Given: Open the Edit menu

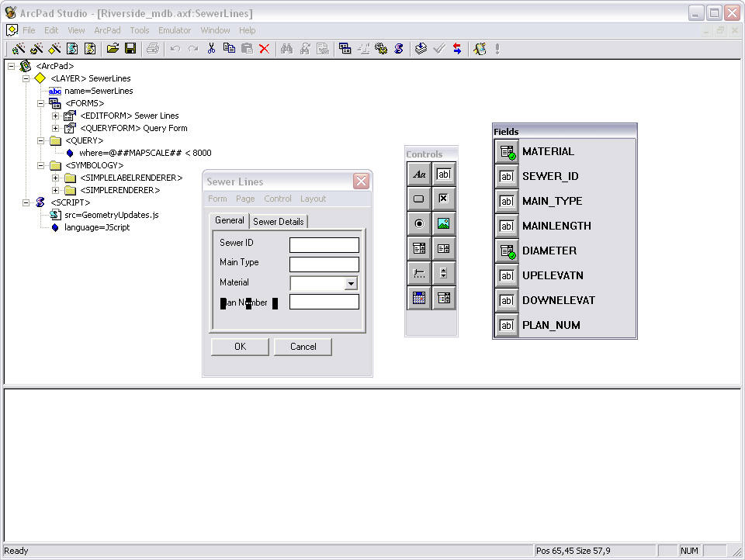Looking at the screenshot, I should tap(51, 30).
